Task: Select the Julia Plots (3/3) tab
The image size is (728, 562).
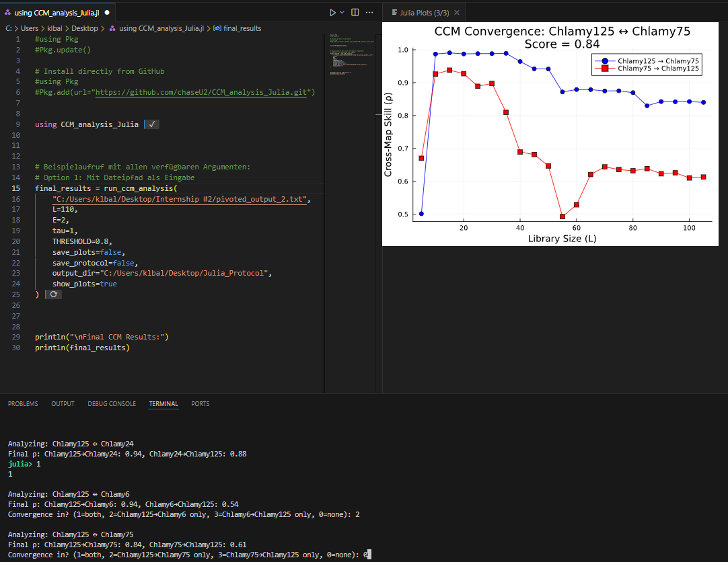Action: click(x=420, y=13)
